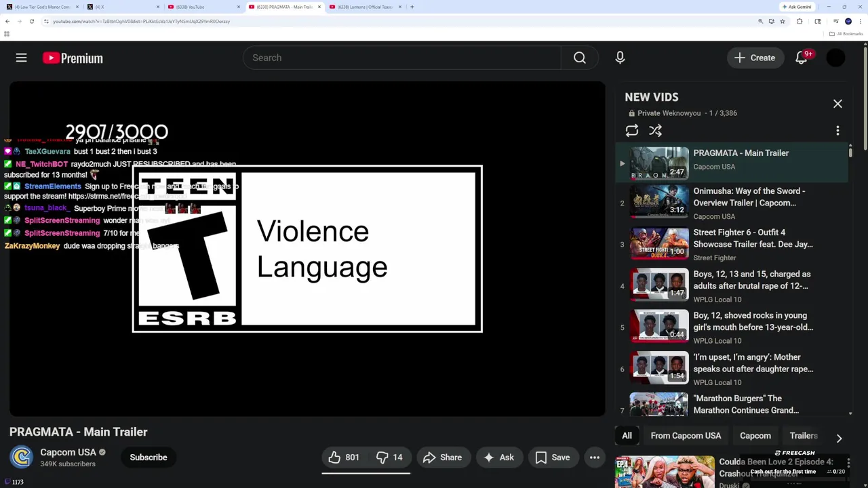Go to YouTube Premium home logo
The image size is (868, 488).
(x=73, y=58)
